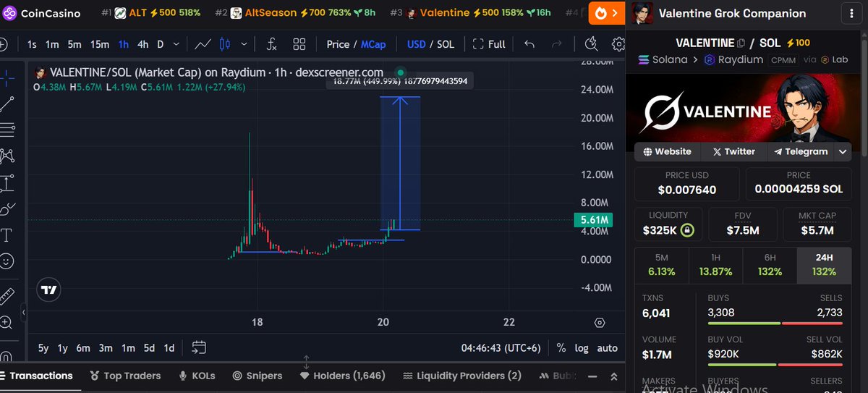This screenshot has width=868, height=393.
Task: Toggle auto scale
Action: coord(608,348)
